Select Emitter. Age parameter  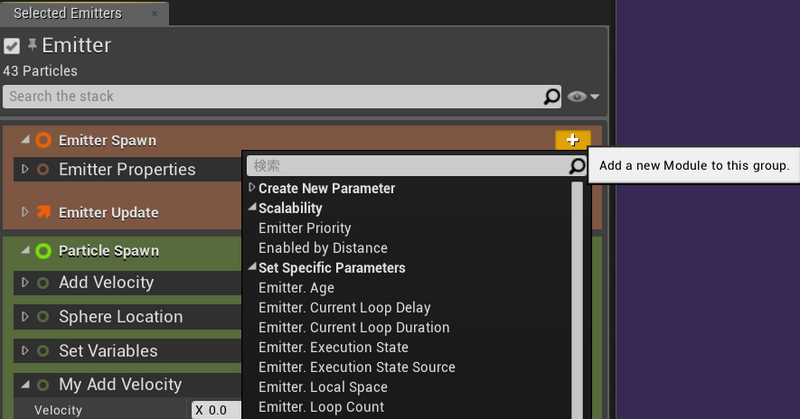tap(296, 288)
